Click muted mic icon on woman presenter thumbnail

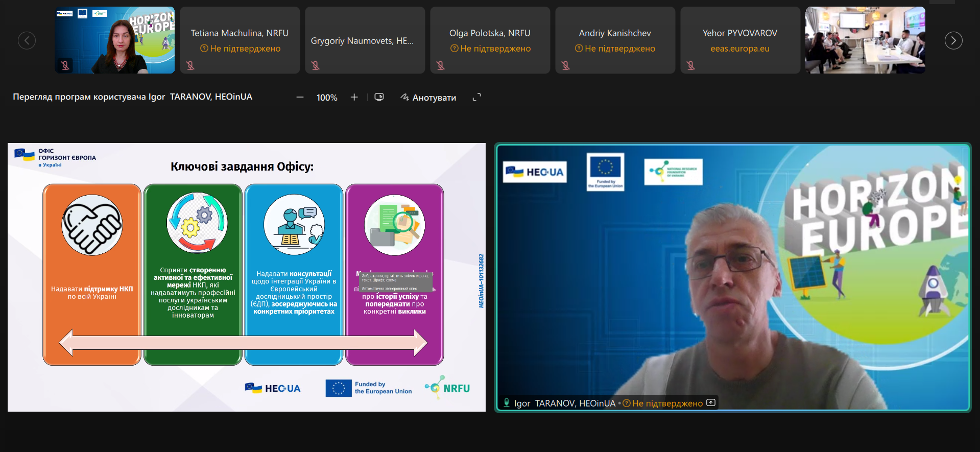click(65, 65)
